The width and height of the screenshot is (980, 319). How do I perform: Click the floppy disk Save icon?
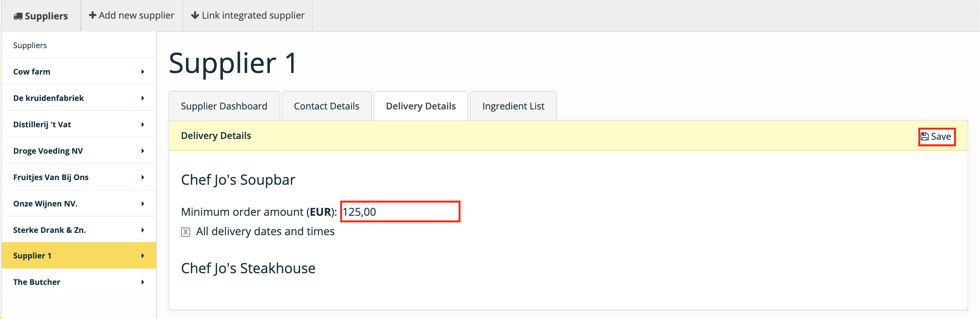pyautogui.click(x=925, y=137)
